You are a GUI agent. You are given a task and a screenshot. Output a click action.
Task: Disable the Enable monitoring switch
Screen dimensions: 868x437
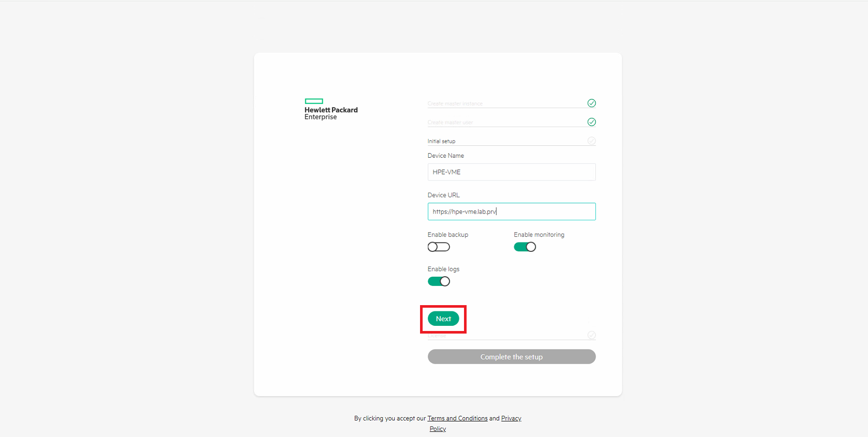pos(525,247)
